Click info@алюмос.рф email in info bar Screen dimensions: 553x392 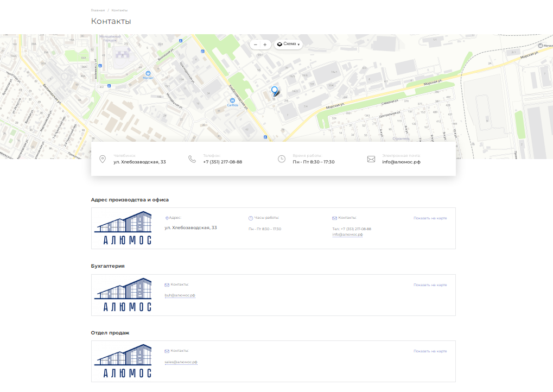point(401,162)
